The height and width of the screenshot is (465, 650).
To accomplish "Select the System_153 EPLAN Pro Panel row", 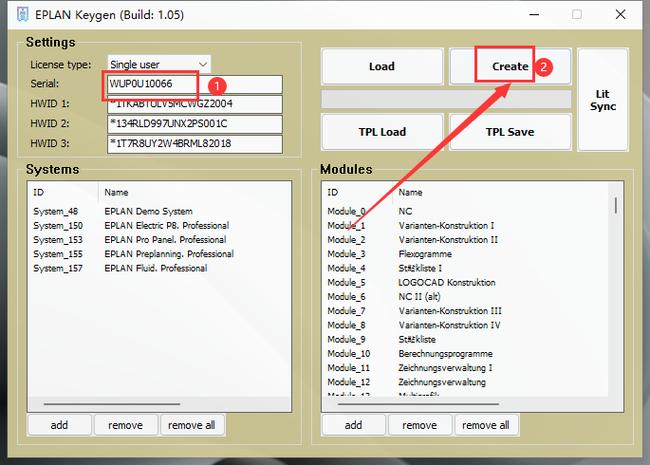I will [159, 240].
